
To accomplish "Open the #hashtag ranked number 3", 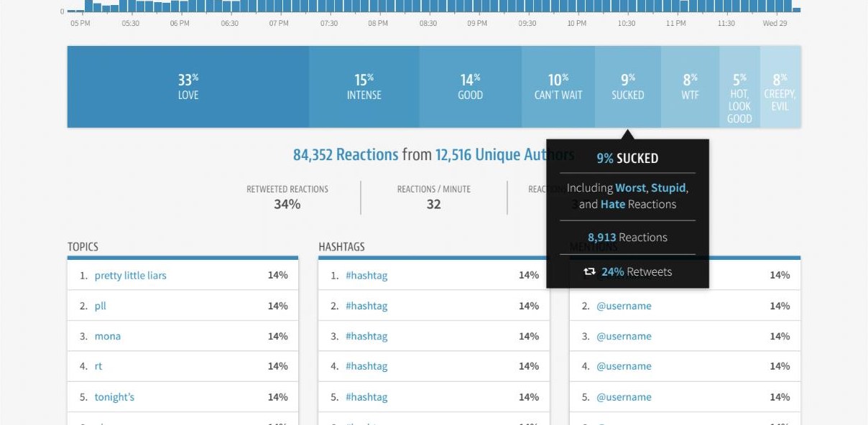I will tap(366, 336).
